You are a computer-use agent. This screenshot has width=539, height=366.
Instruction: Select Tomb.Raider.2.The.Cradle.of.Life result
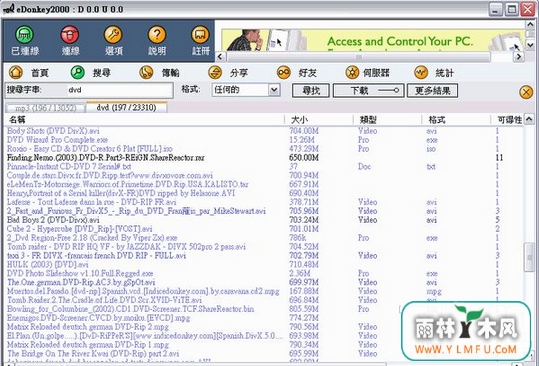pos(104,300)
